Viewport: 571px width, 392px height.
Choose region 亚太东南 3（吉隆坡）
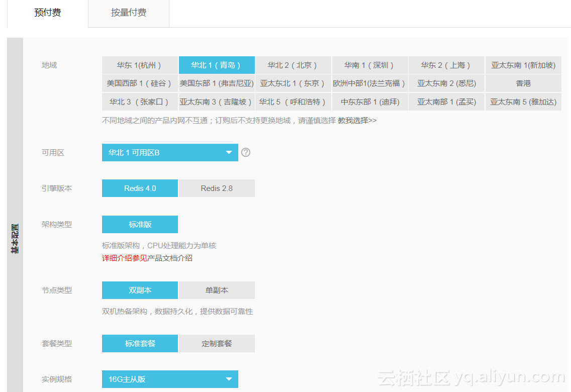[x=217, y=102]
